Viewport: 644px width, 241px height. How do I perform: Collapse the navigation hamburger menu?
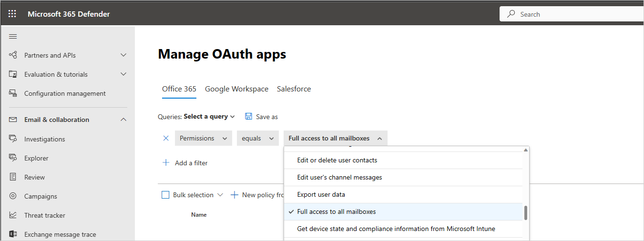coord(13,37)
